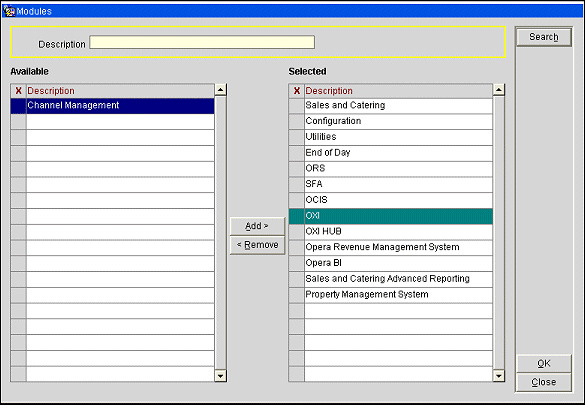Image resolution: width=585 pixels, height=405 pixels.
Task: Mark checkbox cell beside Sales and Catering
Action: click(297, 106)
